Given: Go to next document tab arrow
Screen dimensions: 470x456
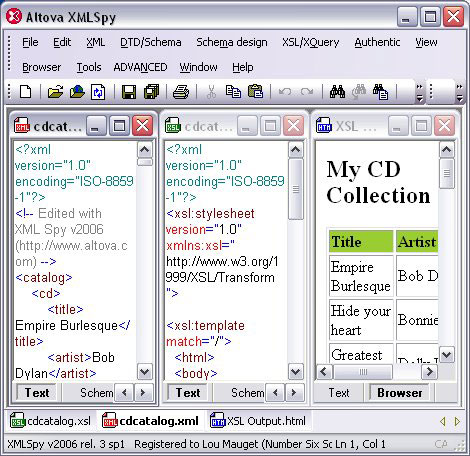Looking at the screenshot, I should pos(457,422).
